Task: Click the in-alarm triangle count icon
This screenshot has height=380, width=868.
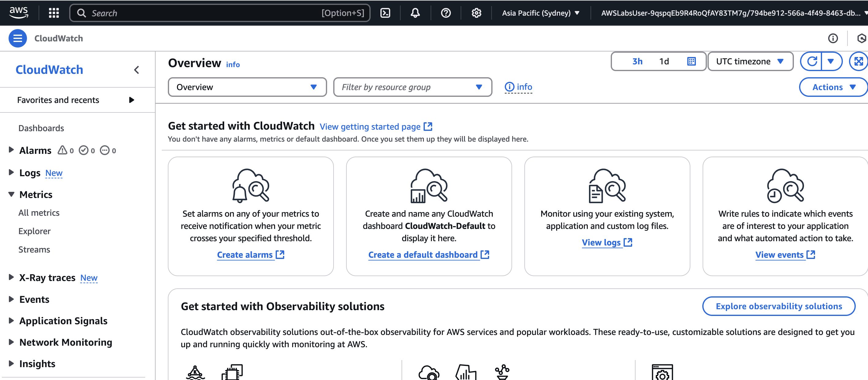Action: (62, 150)
